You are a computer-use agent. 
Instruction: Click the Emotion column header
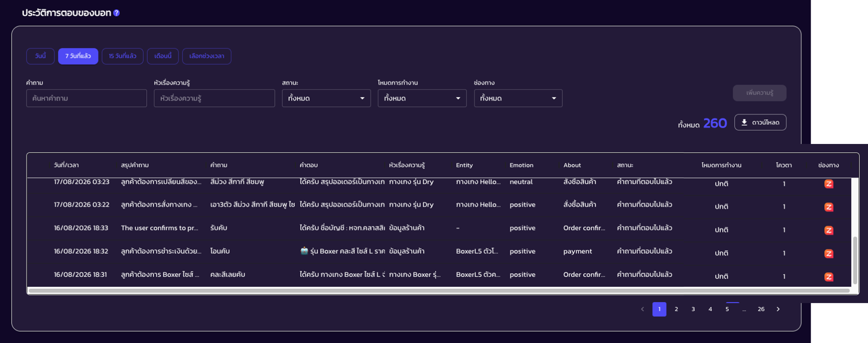(x=521, y=165)
